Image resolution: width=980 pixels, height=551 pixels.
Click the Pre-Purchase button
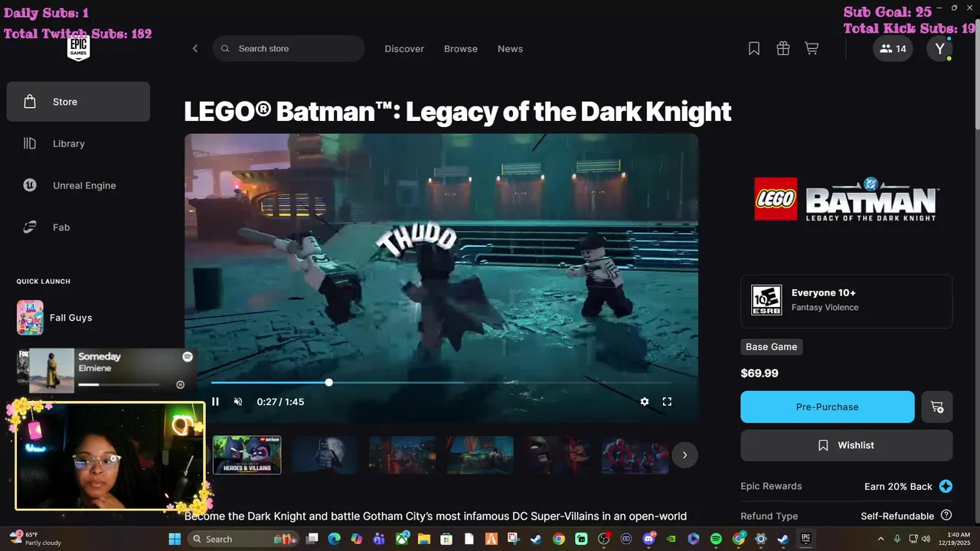[828, 407]
